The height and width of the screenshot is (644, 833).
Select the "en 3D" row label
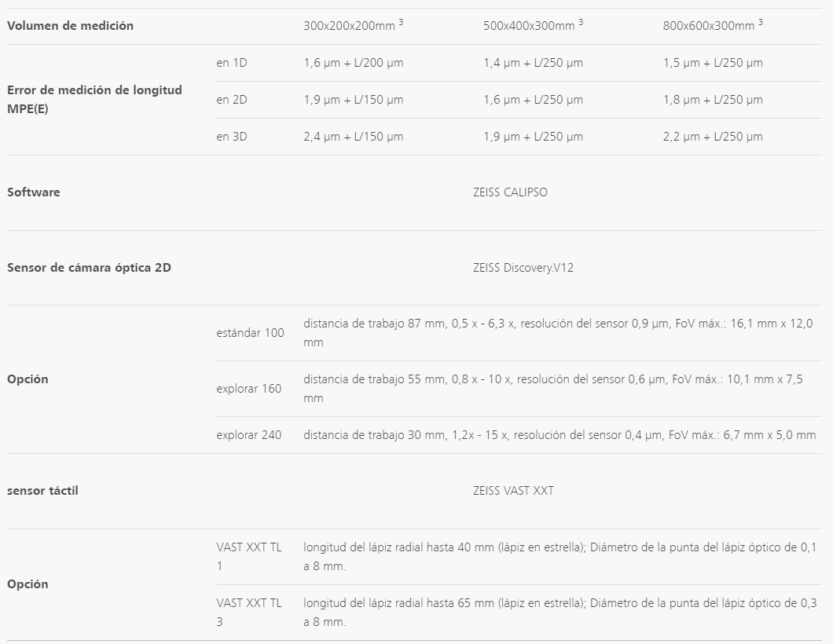pyautogui.click(x=232, y=137)
